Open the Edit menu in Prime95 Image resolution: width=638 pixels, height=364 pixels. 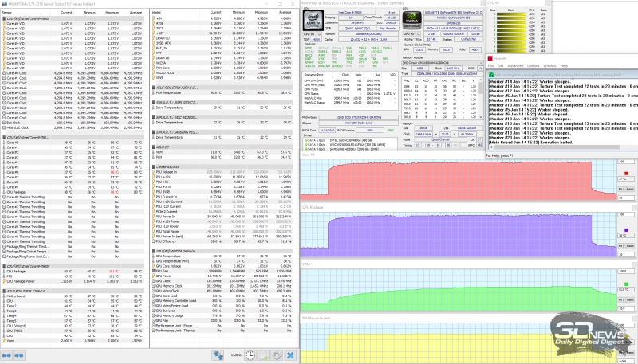click(x=501, y=66)
